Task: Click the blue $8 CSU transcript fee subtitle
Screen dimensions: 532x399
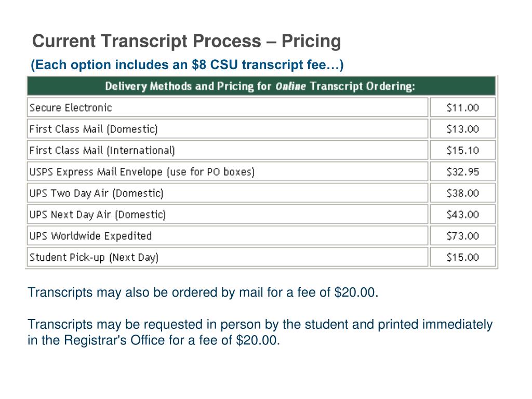Action: 187,65
